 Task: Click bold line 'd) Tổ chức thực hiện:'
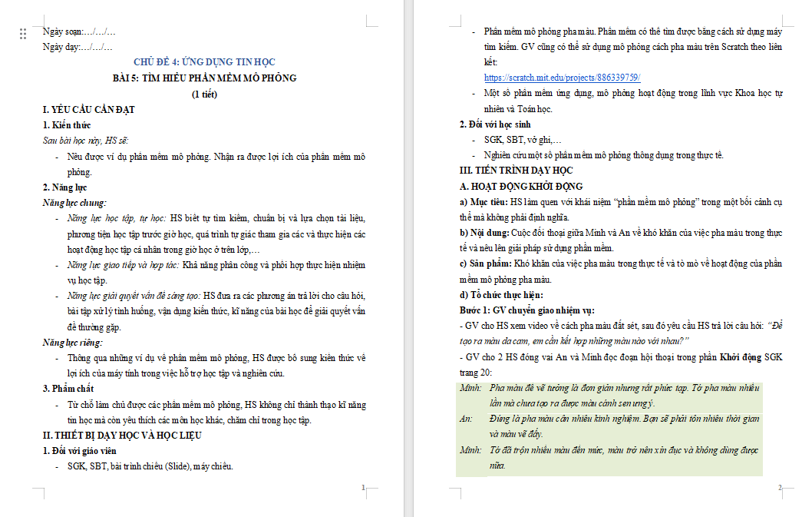(501, 294)
